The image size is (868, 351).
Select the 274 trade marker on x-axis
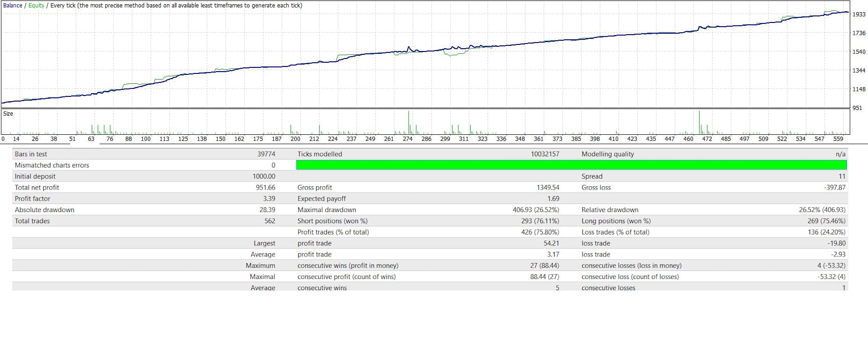click(x=408, y=139)
